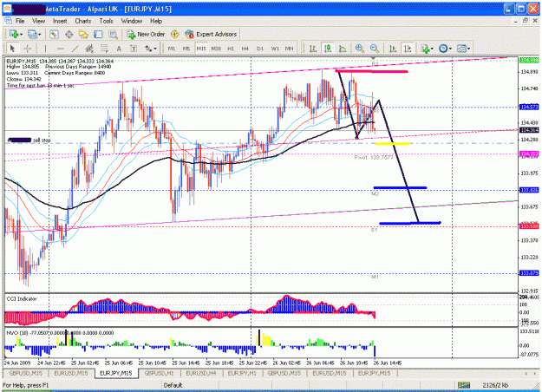Switch timeframe to M5

(186, 49)
